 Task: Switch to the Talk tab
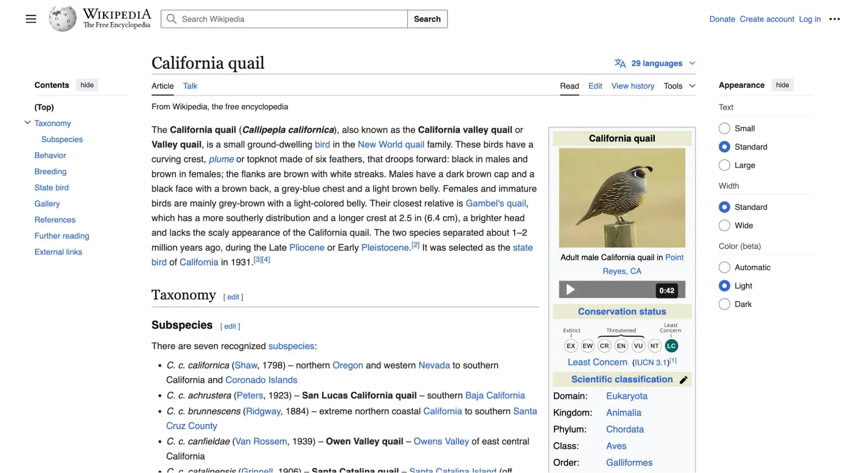coord(190,86)
